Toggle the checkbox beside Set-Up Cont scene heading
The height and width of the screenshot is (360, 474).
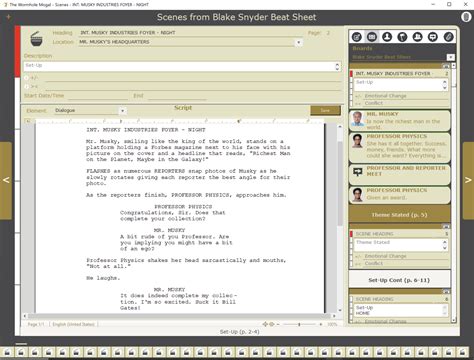click(x=351, y=299)
